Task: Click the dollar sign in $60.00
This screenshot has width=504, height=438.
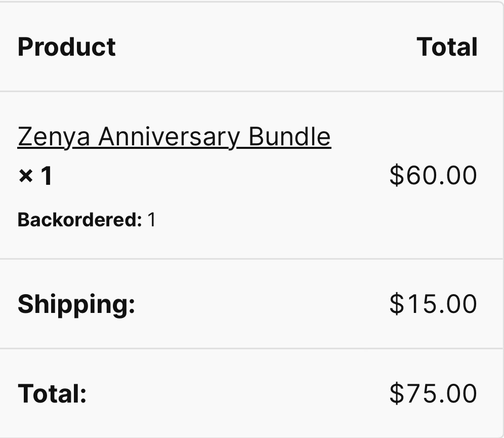Action: tap(396, 175)
